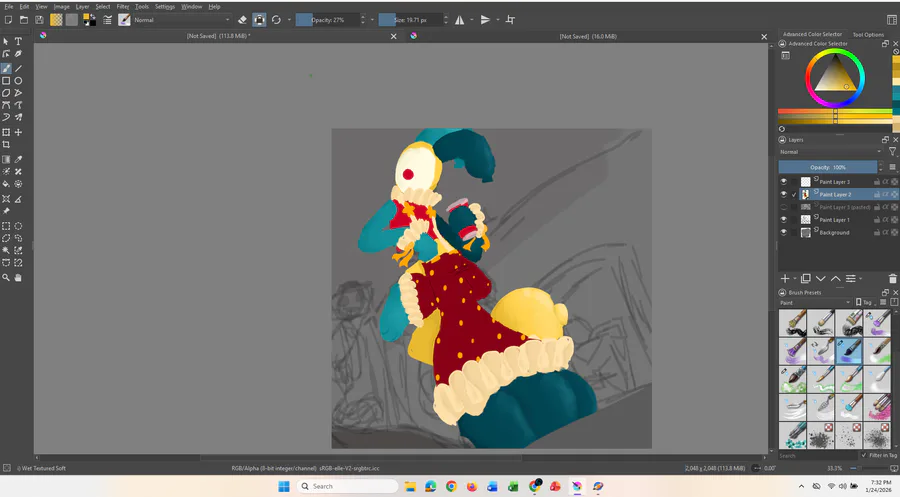Select the Freehand Brush tool
This screenshot has height=497, width=900.
click(6, 68)
